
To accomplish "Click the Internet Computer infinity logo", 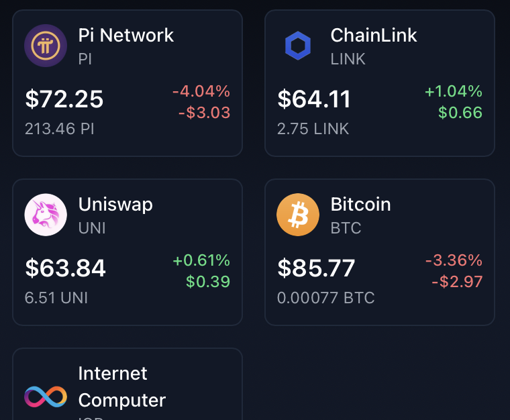I will point(46,397).
